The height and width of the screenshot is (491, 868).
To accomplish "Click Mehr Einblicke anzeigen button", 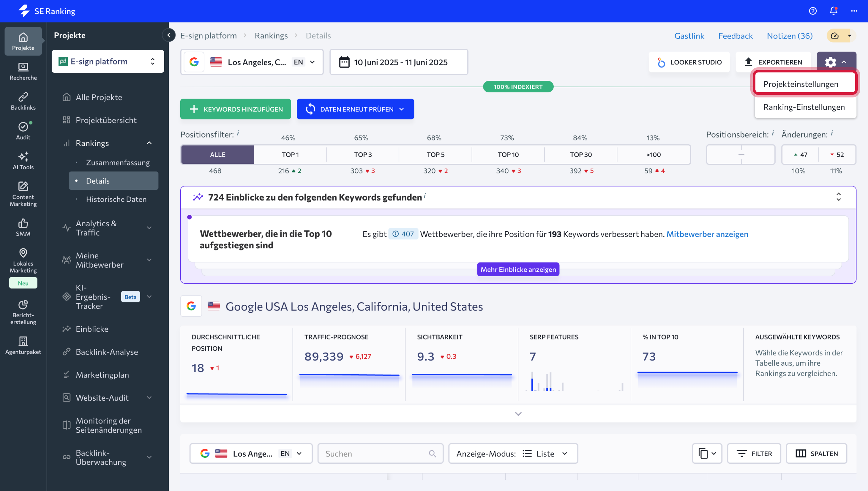I will tap(518, 269).
